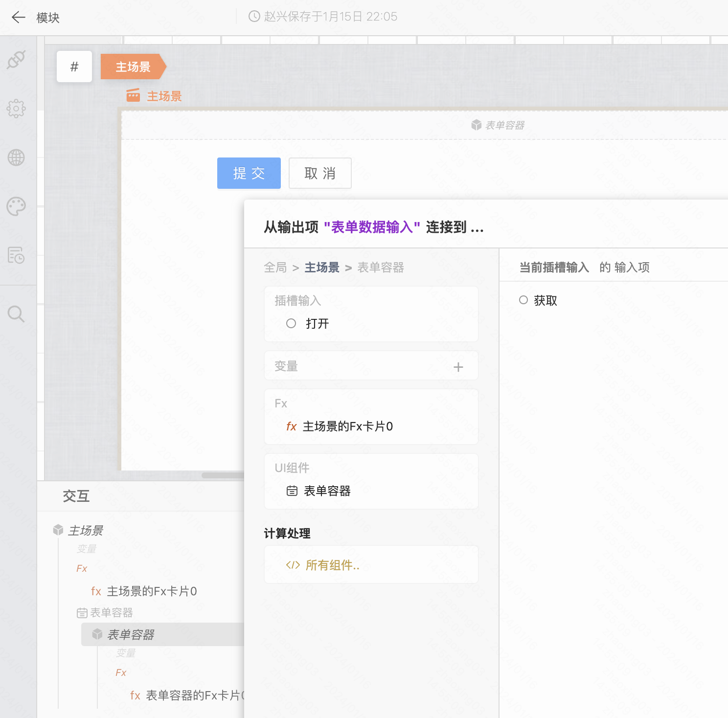Click the 模块 title text

pyautogui.click(x=48, y=18)
